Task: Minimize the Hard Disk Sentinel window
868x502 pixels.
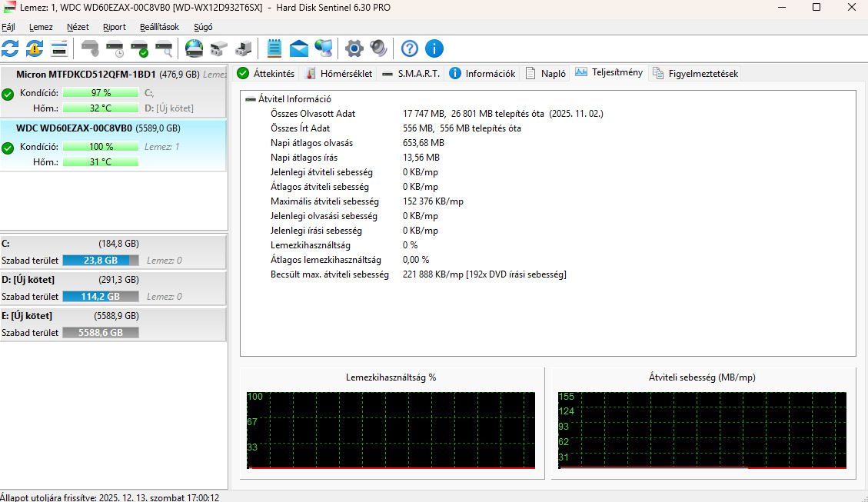Action: coord(782,8)
